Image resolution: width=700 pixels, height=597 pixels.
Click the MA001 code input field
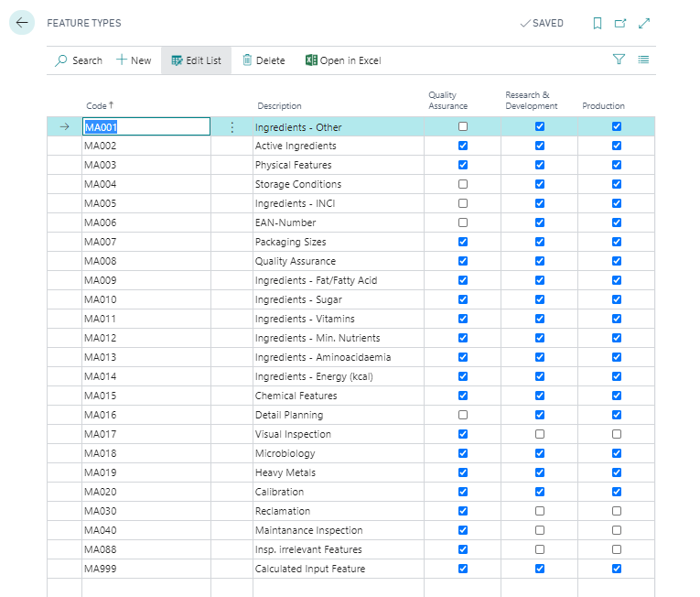coord(146,126)
